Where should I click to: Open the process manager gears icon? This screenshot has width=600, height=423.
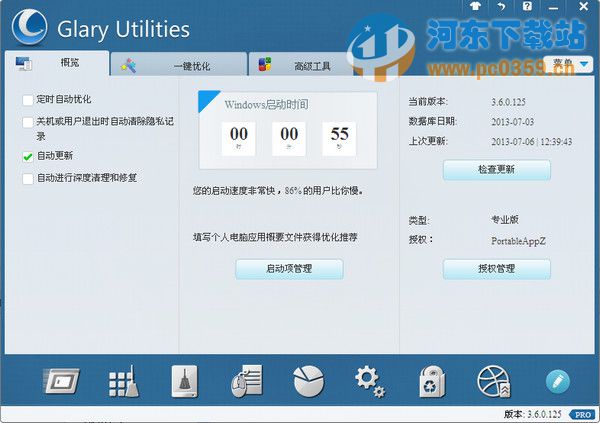coord(370,382)
